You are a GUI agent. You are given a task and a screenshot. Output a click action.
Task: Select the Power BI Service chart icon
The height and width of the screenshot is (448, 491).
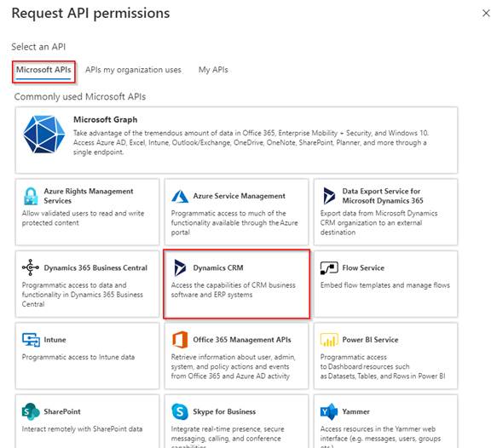[x=329, y=340]
